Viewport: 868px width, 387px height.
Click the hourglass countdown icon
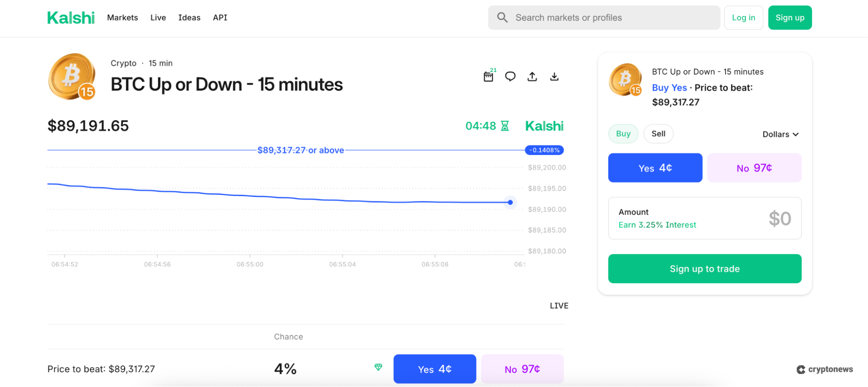pyautogui.click(x=505, y=126)
